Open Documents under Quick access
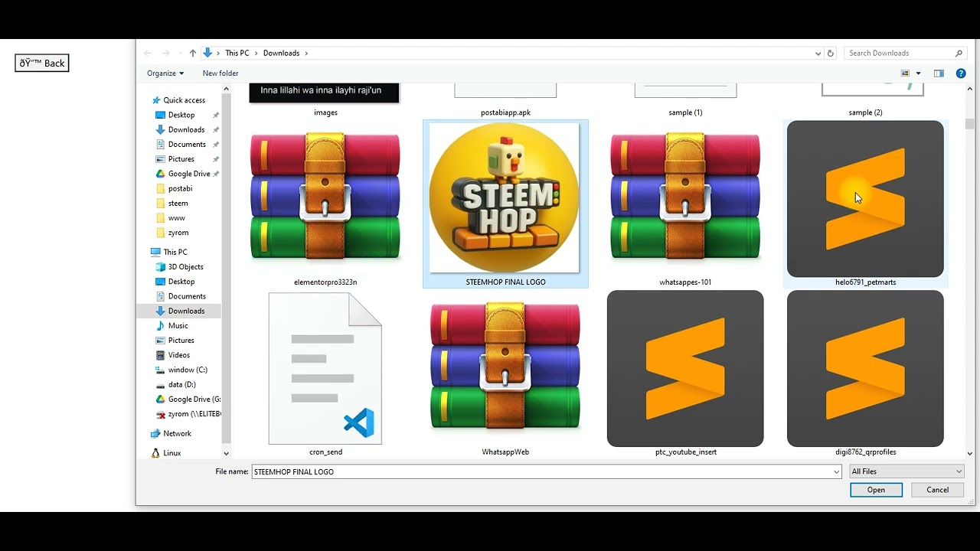This screenshot has height=551, width=980. click(x=187, y=144)
